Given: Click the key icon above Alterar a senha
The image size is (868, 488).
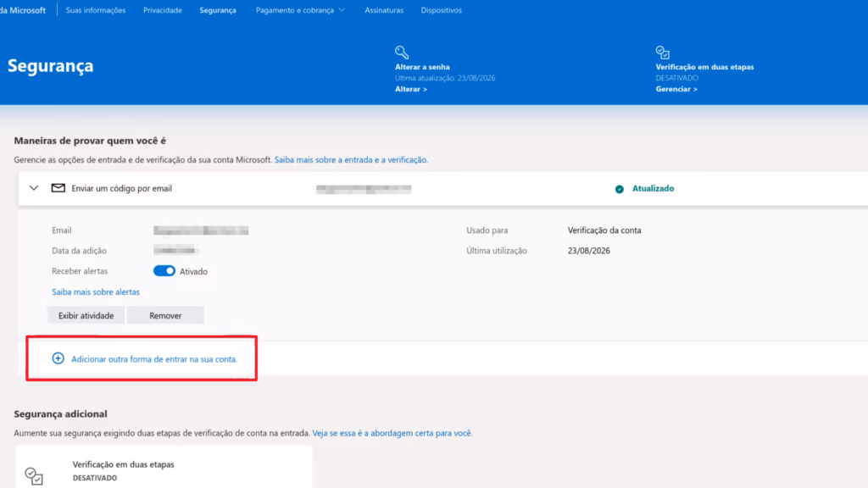Looking at the screenshot, I should pyautogui.click(x=402, y=53).
